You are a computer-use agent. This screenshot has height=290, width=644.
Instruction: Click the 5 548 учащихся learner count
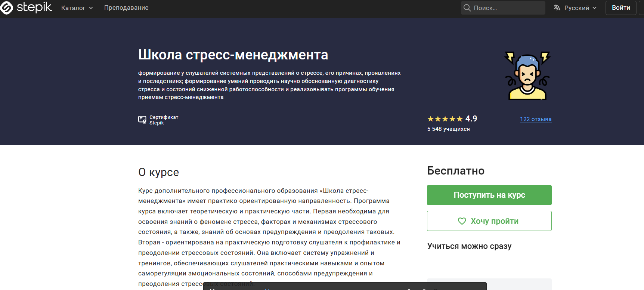tap(448, 129)
